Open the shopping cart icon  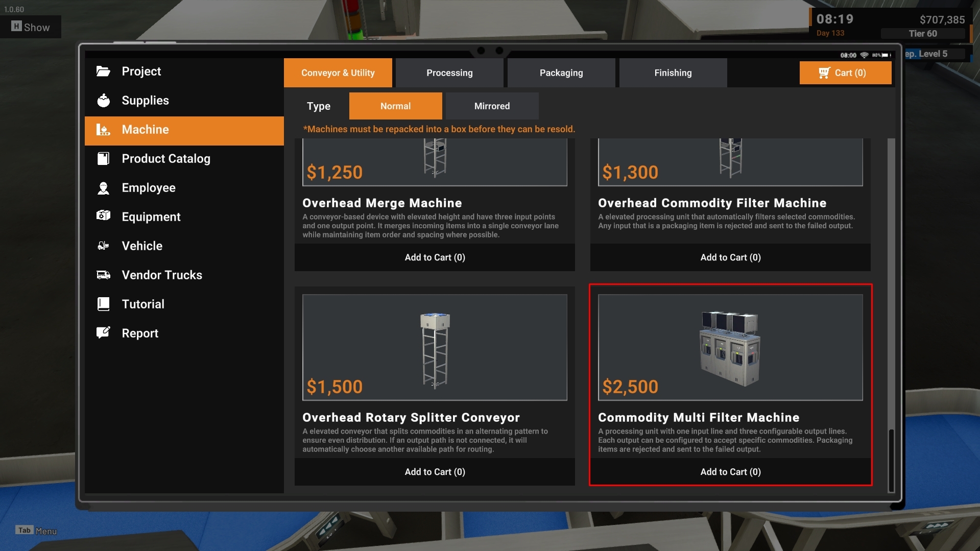coord(824,73)
